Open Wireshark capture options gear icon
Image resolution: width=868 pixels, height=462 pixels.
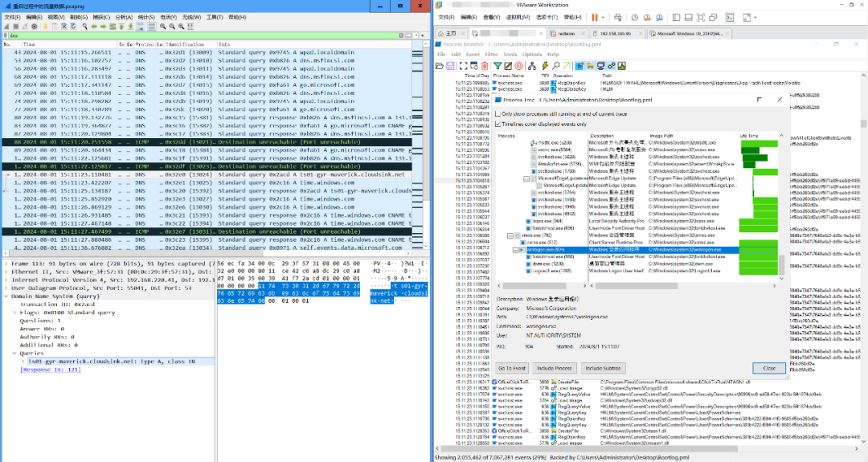pyautogui.click(x=35, y=27)
